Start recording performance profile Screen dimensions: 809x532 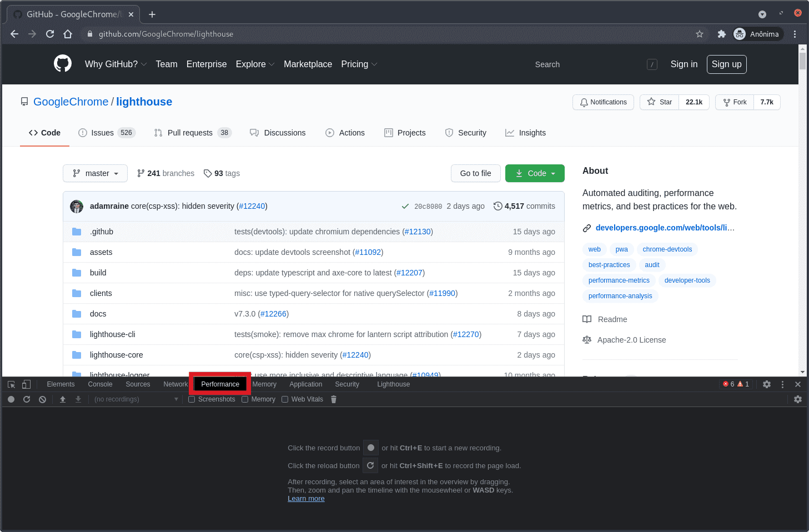[x=11, y=399]
